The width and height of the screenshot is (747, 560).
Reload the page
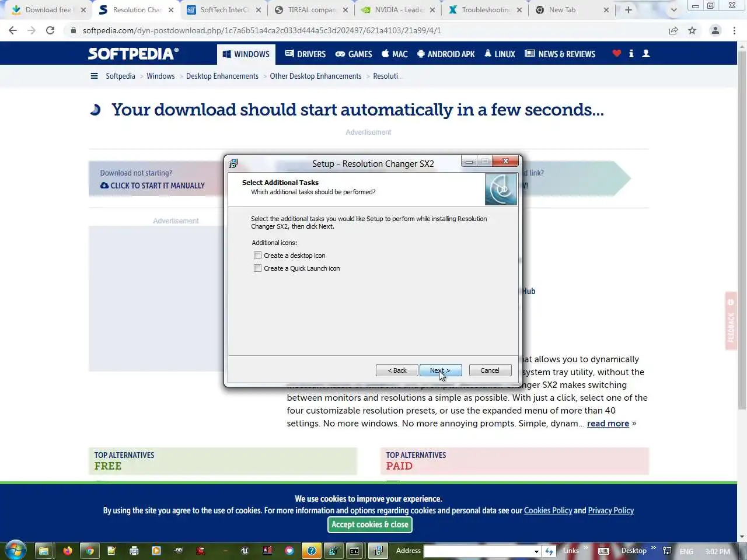(50, 30)
